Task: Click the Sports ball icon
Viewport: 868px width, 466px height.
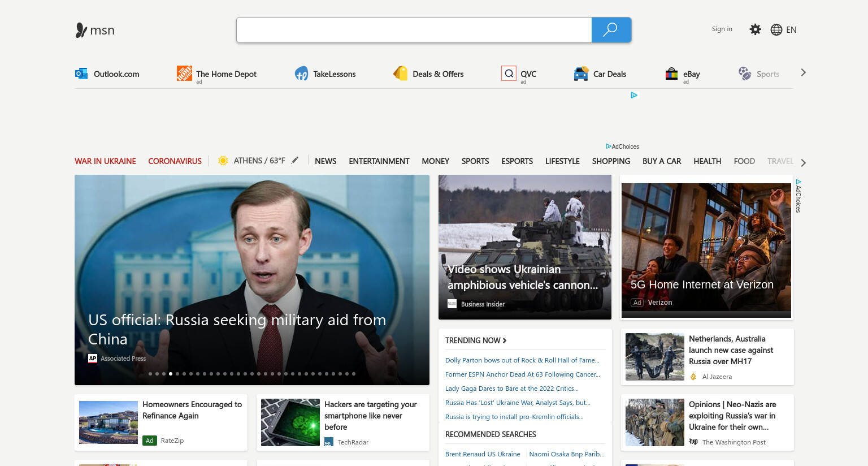Action: point(745,73)
